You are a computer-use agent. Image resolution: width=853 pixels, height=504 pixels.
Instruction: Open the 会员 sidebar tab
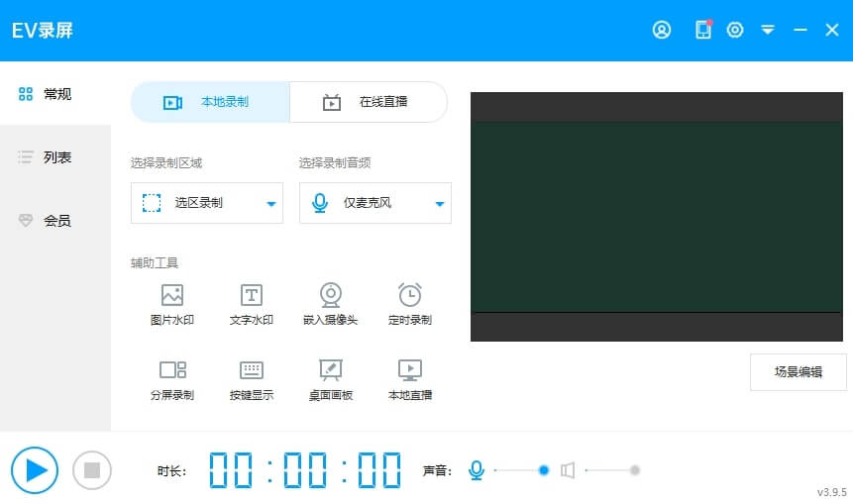[54, 220]
